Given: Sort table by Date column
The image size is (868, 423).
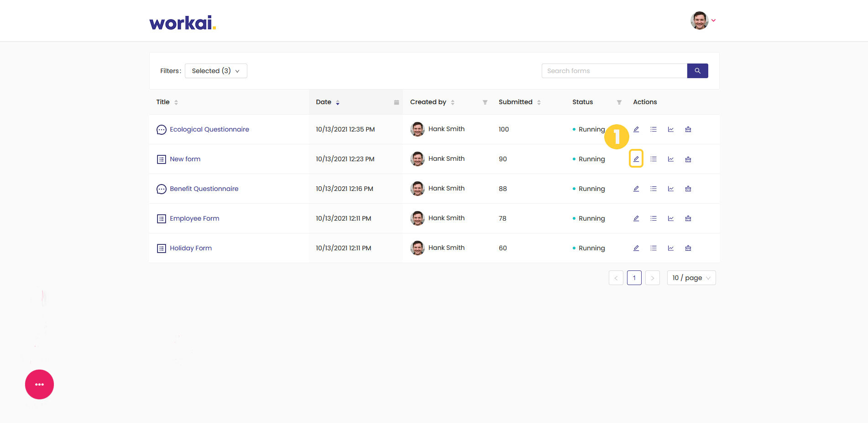Looking at the screenshot, I should pos(338,102).
